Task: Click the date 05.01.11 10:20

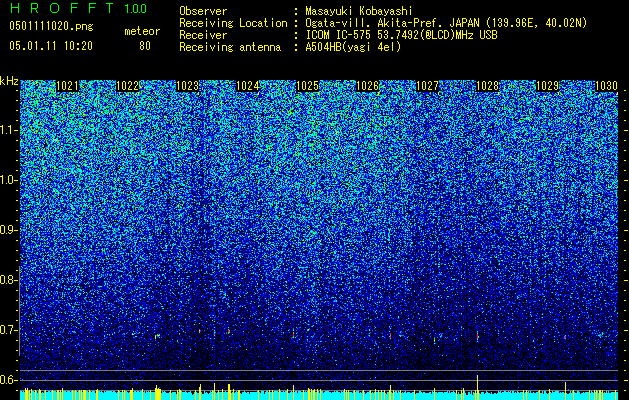Action: coord(51,46)
